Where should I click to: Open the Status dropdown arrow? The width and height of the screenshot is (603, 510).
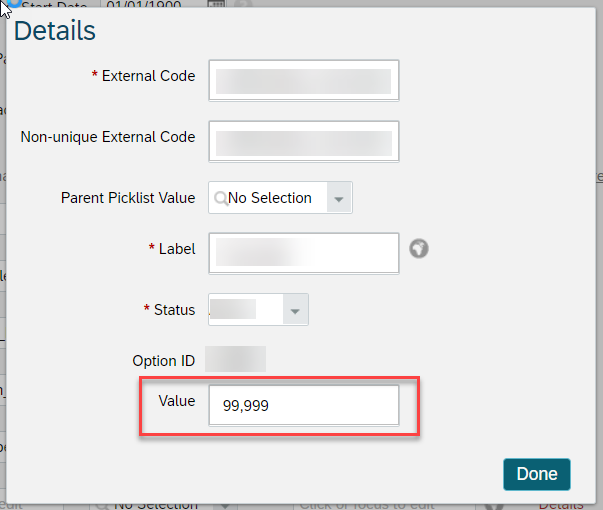[x=295, y=310]
